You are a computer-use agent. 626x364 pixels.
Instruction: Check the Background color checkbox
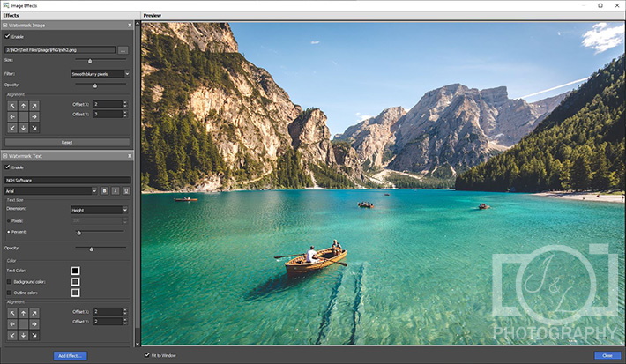coord(8,281)
